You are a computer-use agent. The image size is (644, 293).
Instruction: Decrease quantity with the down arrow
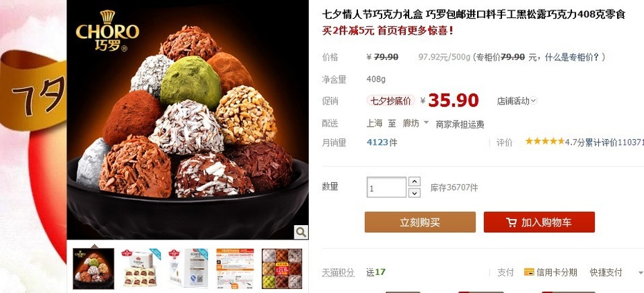point(415,193)
